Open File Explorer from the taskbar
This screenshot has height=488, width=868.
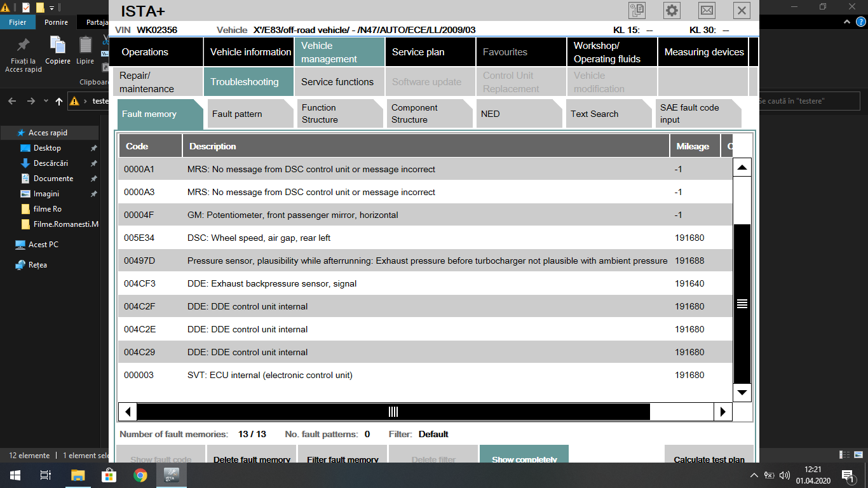click(78, 475)
